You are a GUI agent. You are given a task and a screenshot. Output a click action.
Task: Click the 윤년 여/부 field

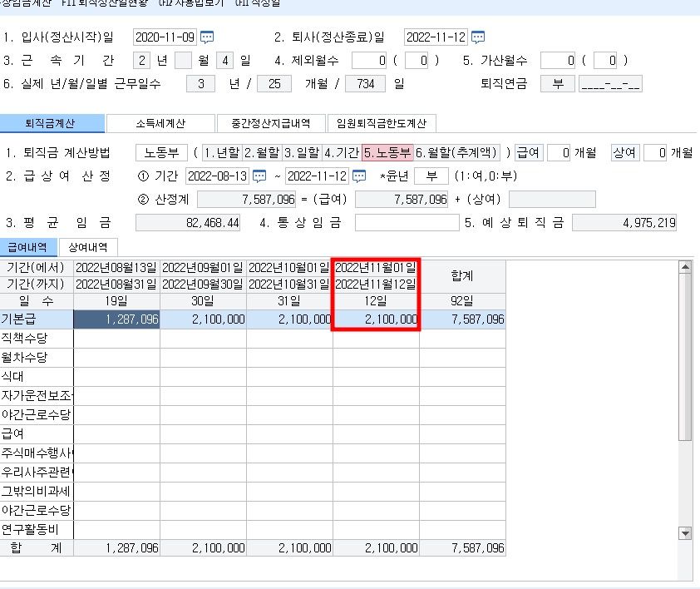[431, 176]
